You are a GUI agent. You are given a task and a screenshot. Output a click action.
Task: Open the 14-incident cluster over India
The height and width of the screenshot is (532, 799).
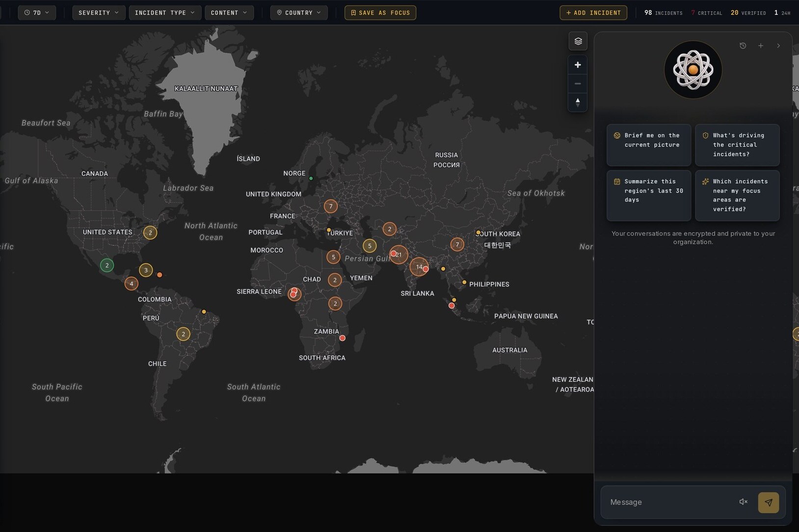(x=419, y=267)
